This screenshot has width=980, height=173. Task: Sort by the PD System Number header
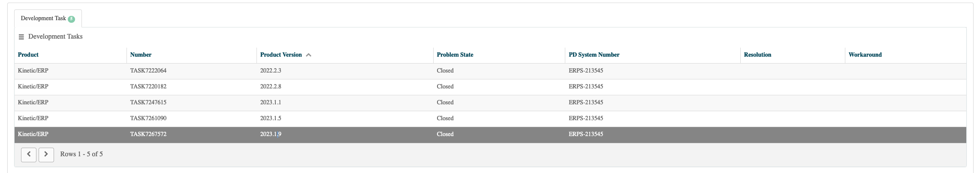tap(594, 55)
